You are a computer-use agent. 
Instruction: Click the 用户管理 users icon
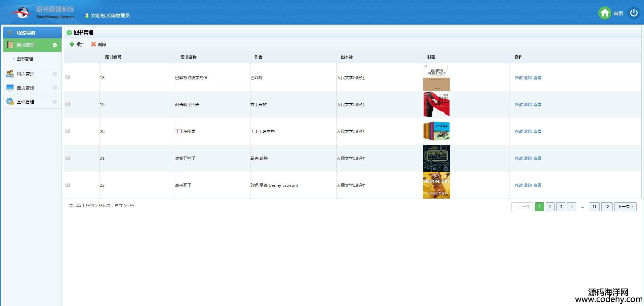pyautogui.click(x=10, y=74)
